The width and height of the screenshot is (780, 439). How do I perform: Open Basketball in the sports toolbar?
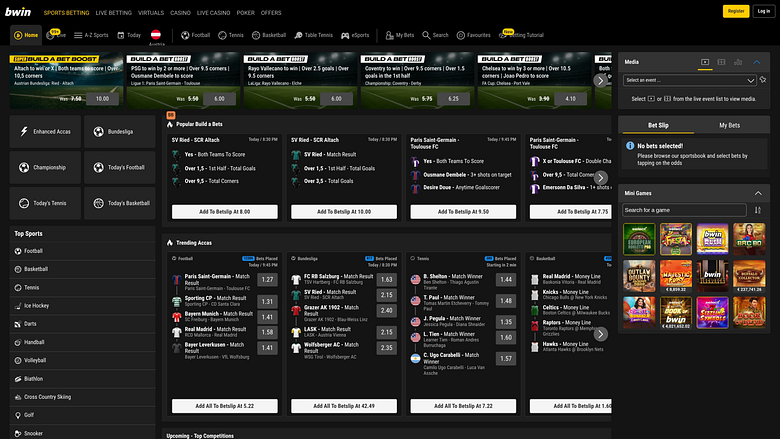click(x=269, y=35)
